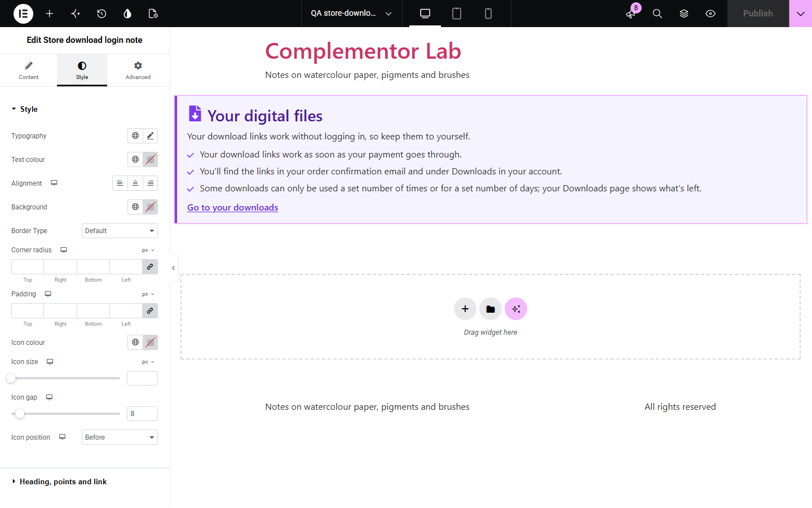Preview changes with the eye icon
The width and height of the screenshot is (812, 508).
coord(710,14)
